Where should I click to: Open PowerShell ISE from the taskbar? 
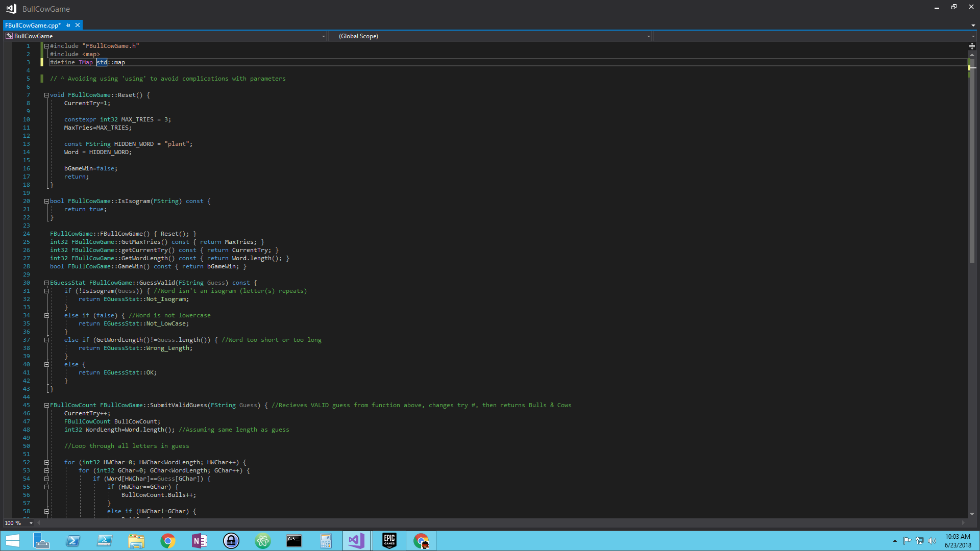coord(105,541)
